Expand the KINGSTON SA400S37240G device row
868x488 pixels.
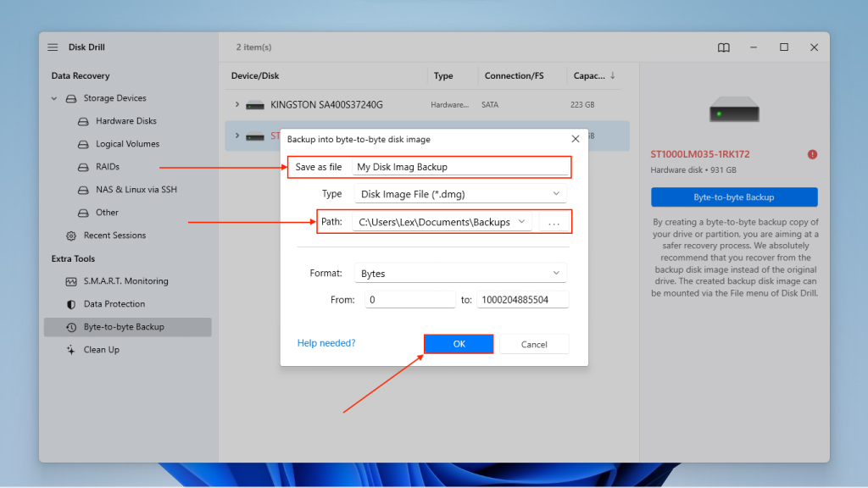pos(237,104)
